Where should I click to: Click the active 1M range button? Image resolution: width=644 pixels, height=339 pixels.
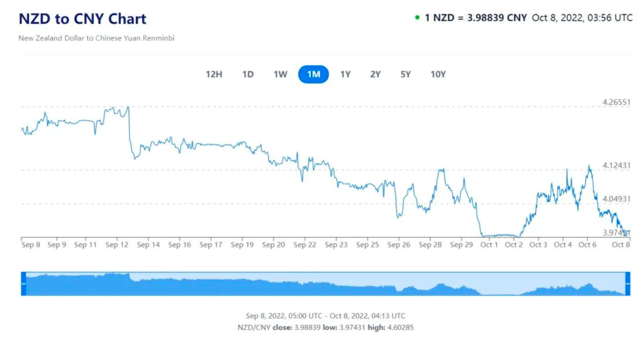pos(313,74)
